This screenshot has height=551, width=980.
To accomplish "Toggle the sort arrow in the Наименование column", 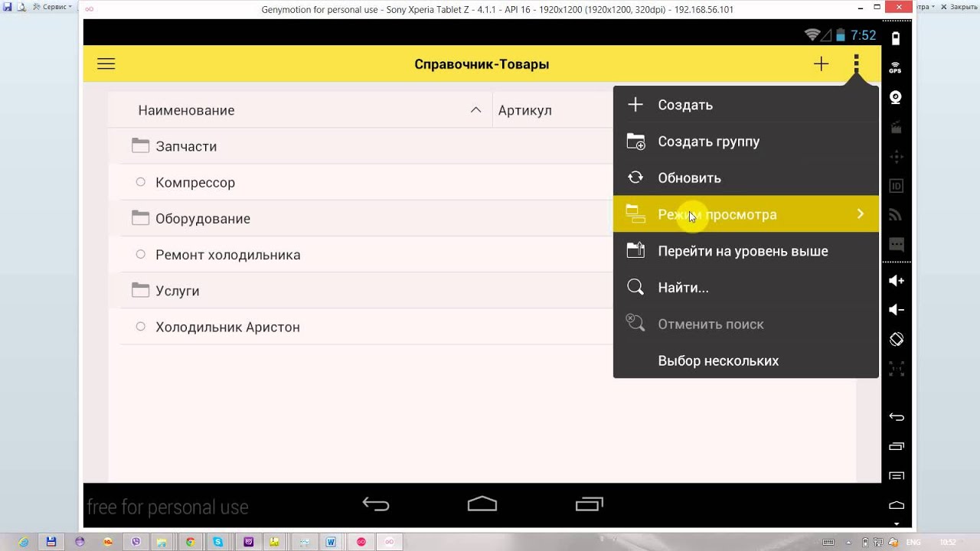I will tap(475, 110).
